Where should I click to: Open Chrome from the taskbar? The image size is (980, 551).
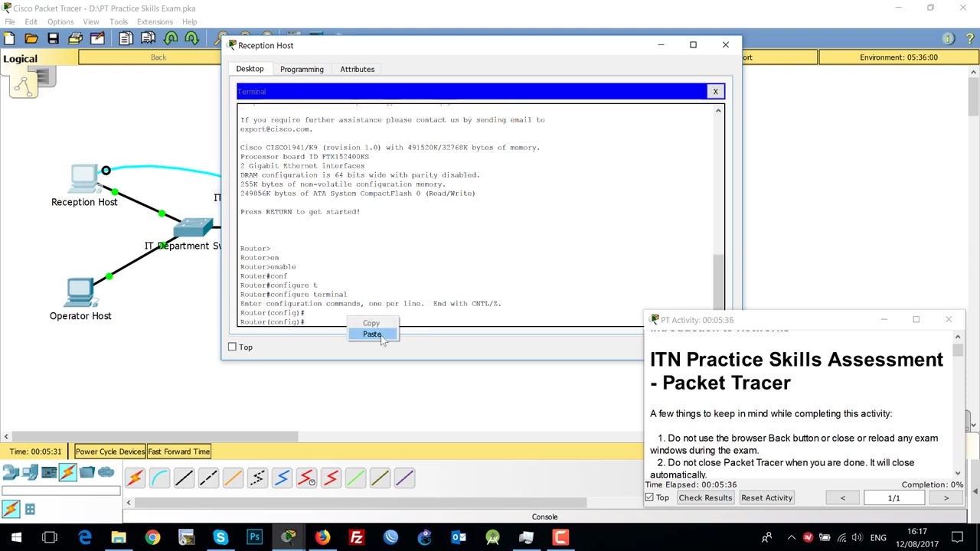click(152, 538)
